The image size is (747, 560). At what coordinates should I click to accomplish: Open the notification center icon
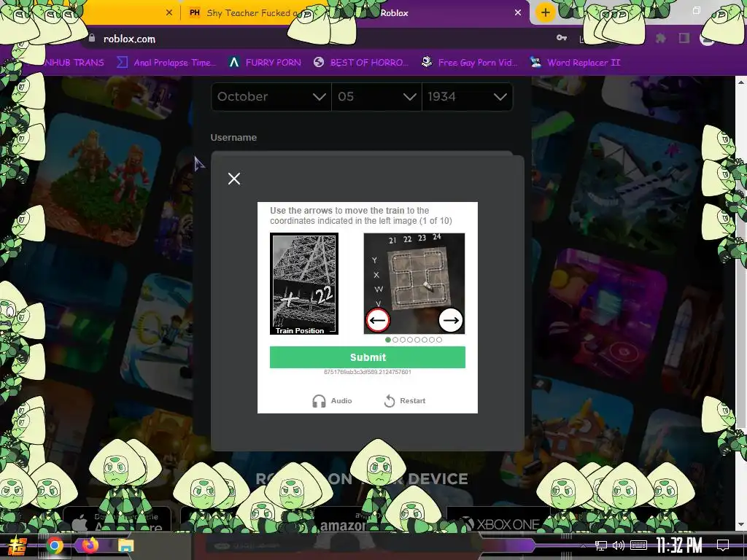point(723,545)
